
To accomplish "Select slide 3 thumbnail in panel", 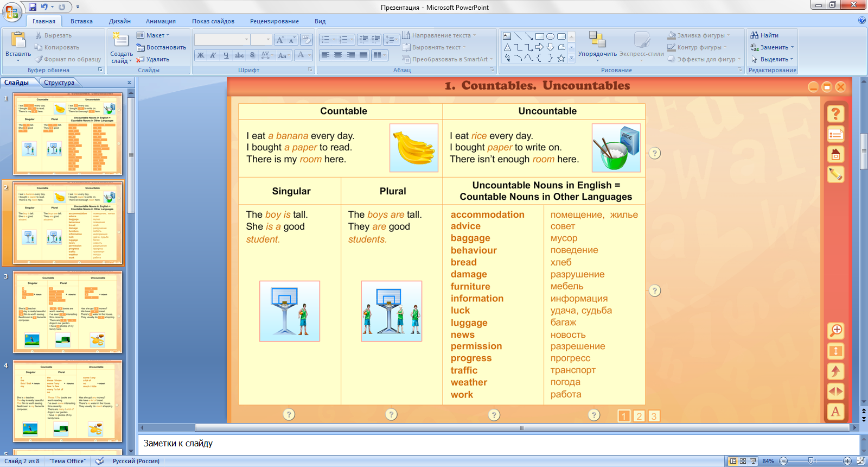I will point(68,312).
